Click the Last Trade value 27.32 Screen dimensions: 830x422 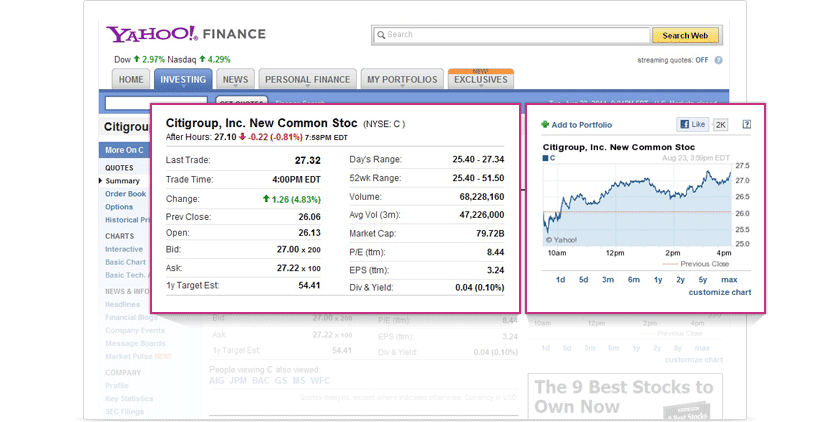[308, 160]
